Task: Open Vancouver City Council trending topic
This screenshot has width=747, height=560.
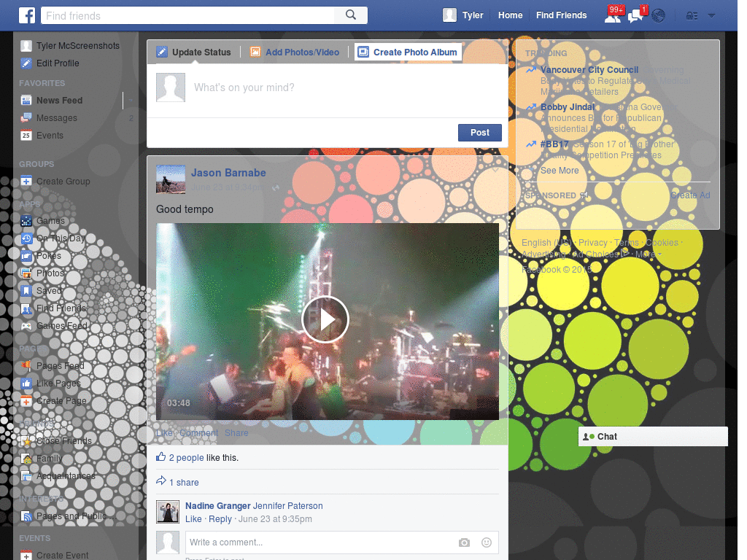Action: (589, 70)
